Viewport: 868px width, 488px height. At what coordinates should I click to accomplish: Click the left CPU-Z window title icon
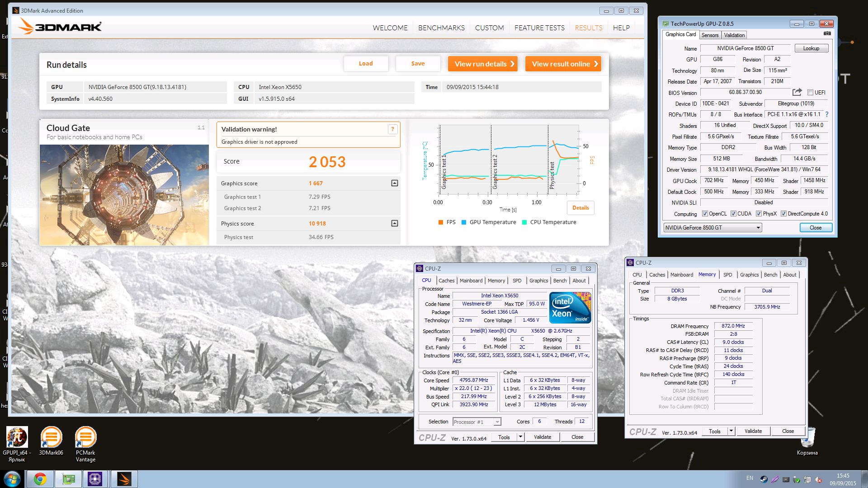point(420,268)
